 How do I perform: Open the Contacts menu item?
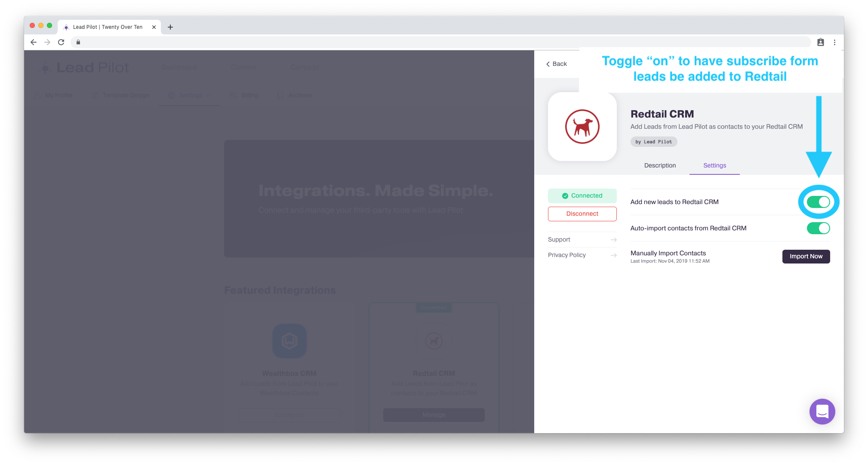305,68
